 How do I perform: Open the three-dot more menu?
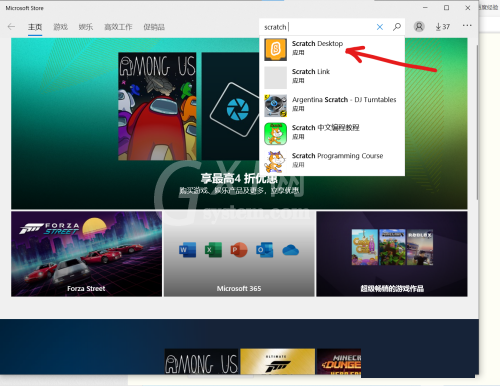[x=467, y=25]
